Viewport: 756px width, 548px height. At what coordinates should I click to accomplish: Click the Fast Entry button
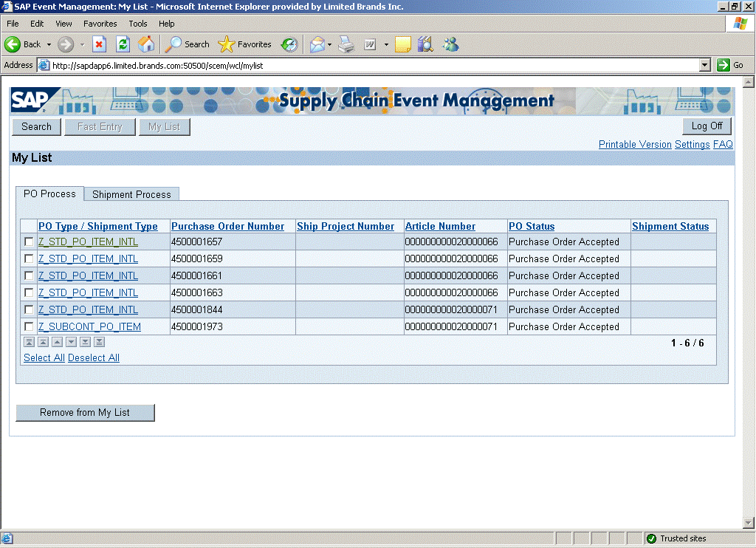pos(100,127)
